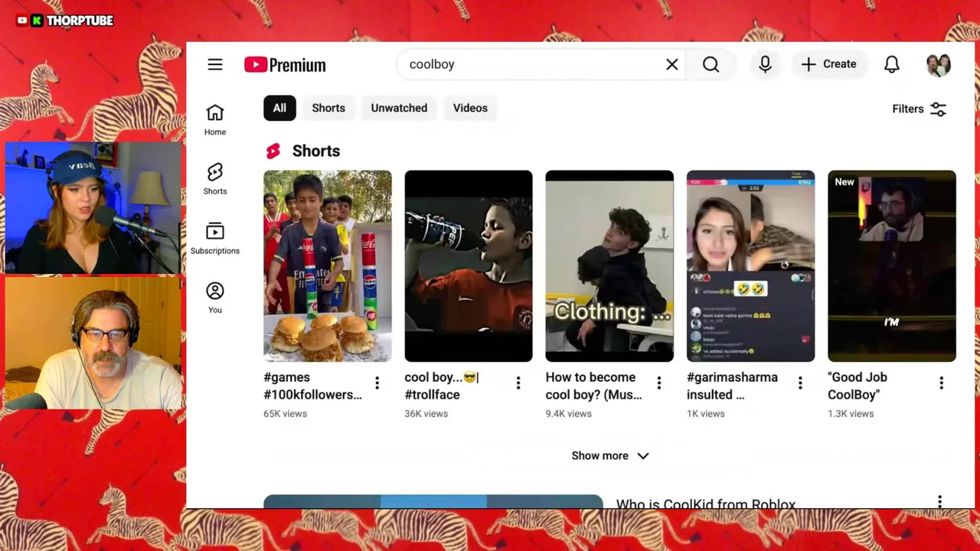Select the All filter chip
Viewport: 980px width, 551px height.
[279, 108]
